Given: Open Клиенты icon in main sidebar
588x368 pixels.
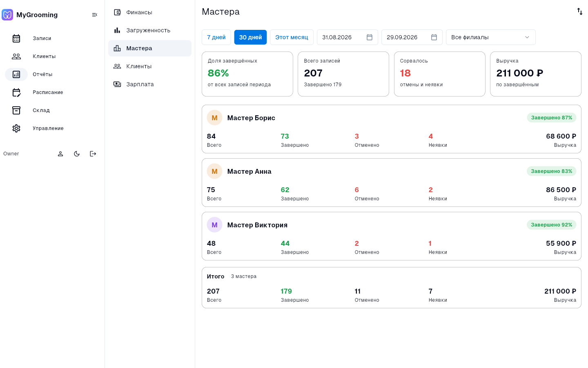Looking at the screenshot, I should point(16,56).
